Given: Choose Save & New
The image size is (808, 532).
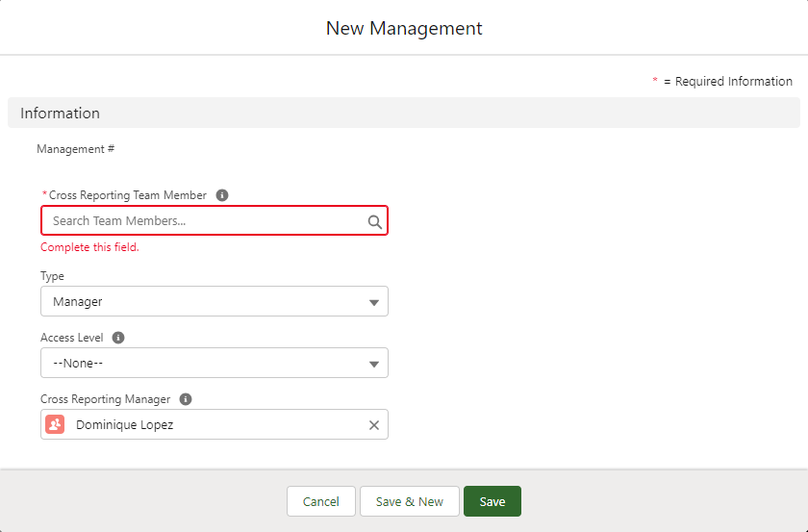Looking at the screenshot, I should pos(409,501).
